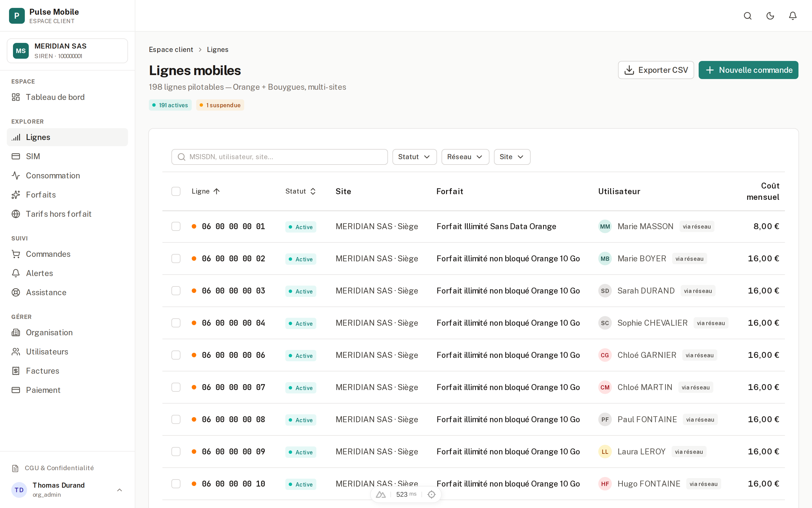Screen dimensions: 812x508
Task: Click the Forfaits sparkles icon
Action: (x=16, y=194)
